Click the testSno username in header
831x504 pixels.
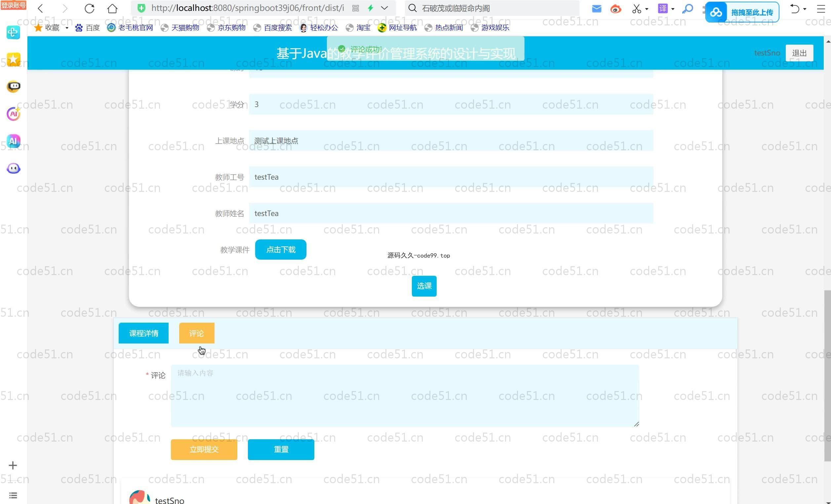[x=767, y=53]
